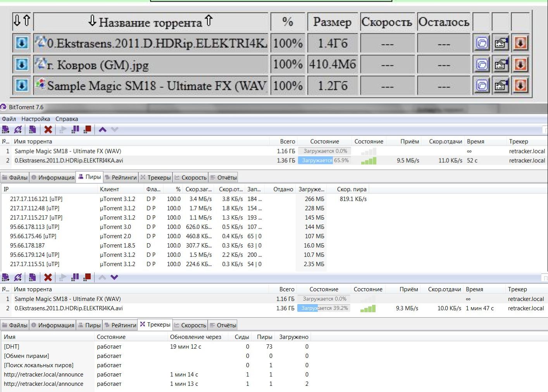Open Sample Magic SM18 - Ultimate FX link in web table
This screenshot has width=548, height=392.
(157, 86)
